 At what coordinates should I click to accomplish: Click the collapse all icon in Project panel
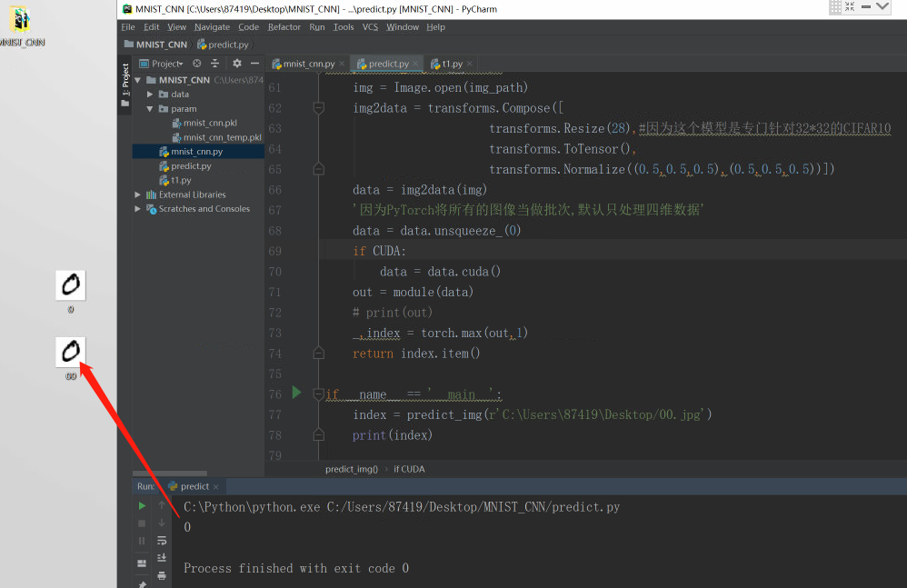click(x=215, y=64)
